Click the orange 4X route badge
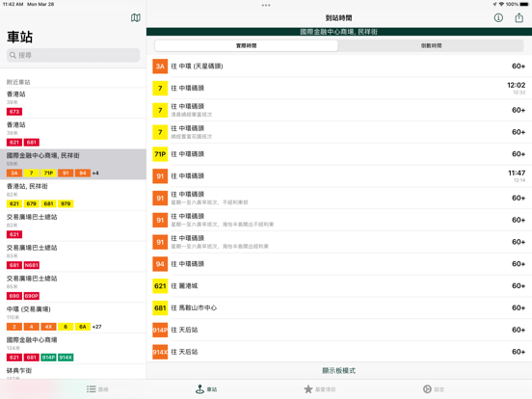Image resolution: width=532 pixels, height=399 pixels. click(48, 327)
